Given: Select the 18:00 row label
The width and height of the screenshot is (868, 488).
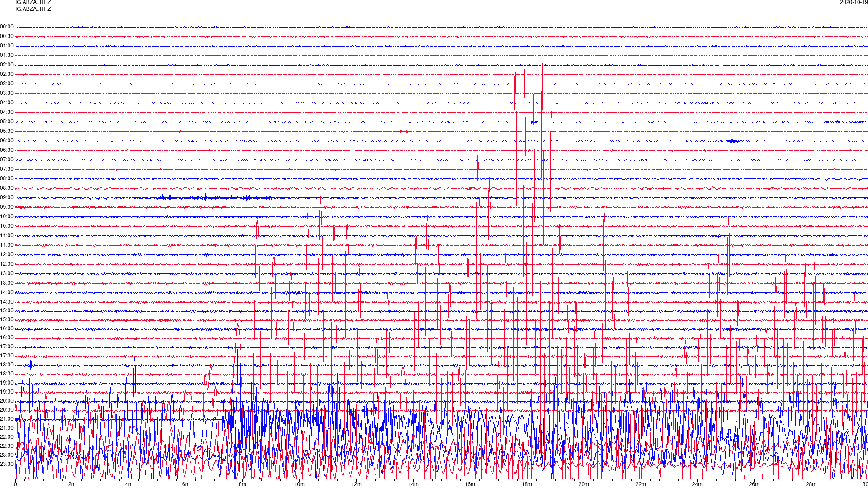Looking at the screenshot, I should [x=7, y=365].
